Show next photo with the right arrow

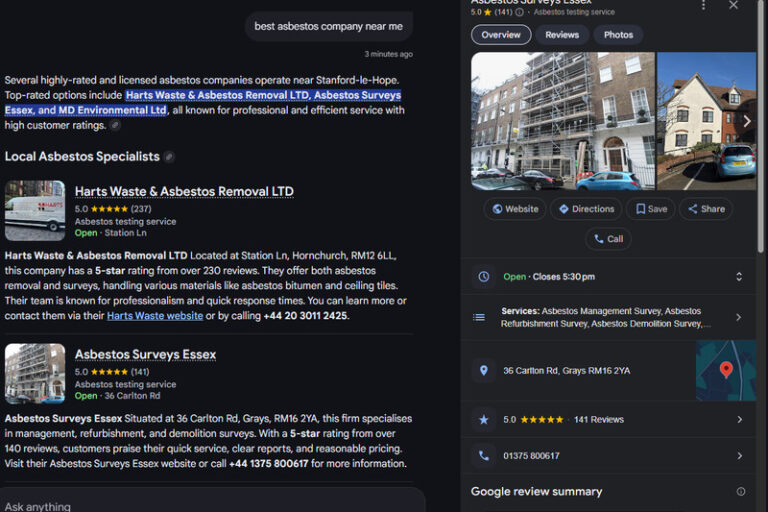[746, 121]
